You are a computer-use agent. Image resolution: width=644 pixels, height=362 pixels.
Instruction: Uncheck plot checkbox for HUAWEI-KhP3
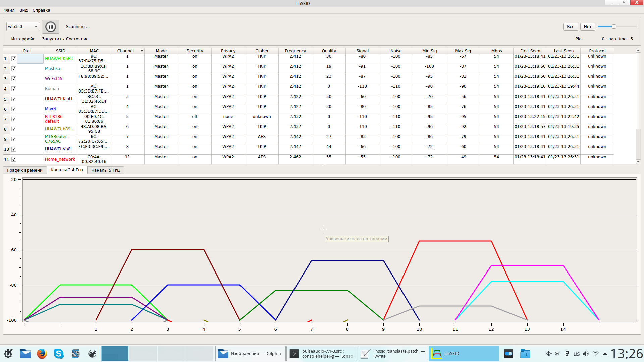[14, 59]
